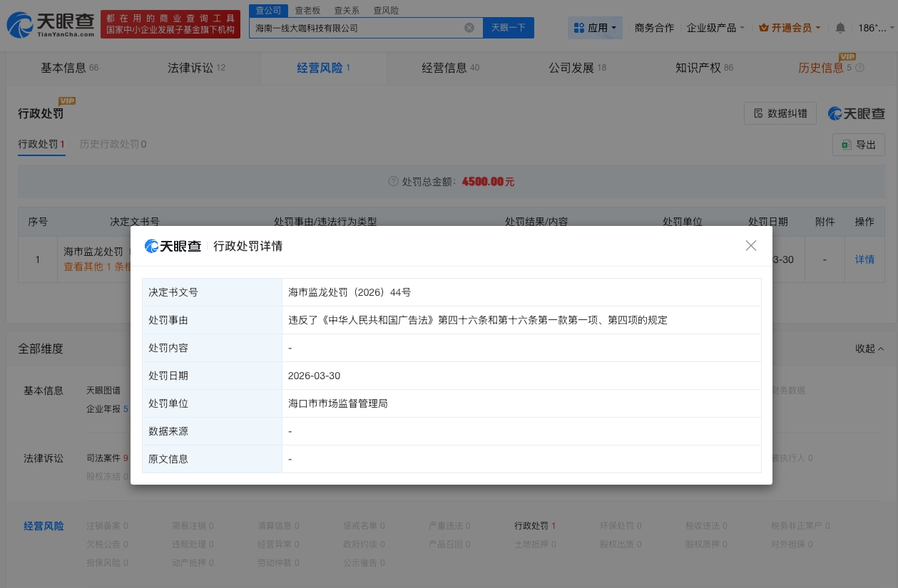Viewport: 898px width, 588px height.
Task: Click the 处罚事由 text about 广告法
Action: (478, 320)
